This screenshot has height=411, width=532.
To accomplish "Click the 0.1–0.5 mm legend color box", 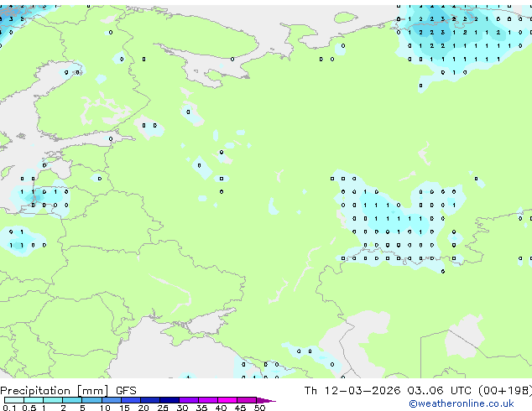I will point(14,400).
